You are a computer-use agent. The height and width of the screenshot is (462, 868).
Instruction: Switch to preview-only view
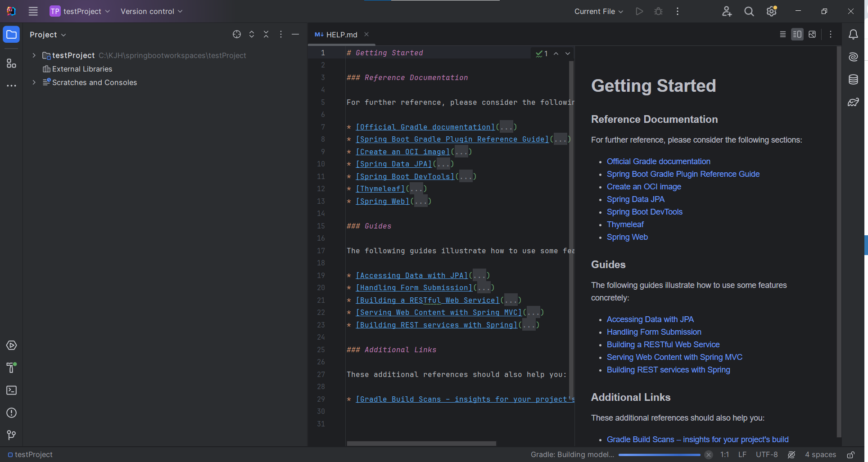[812, 34]
